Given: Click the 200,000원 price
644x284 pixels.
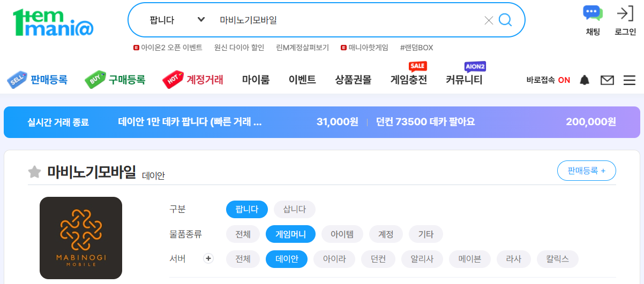Looking at the screenshot, I should (x=591, y=122).
